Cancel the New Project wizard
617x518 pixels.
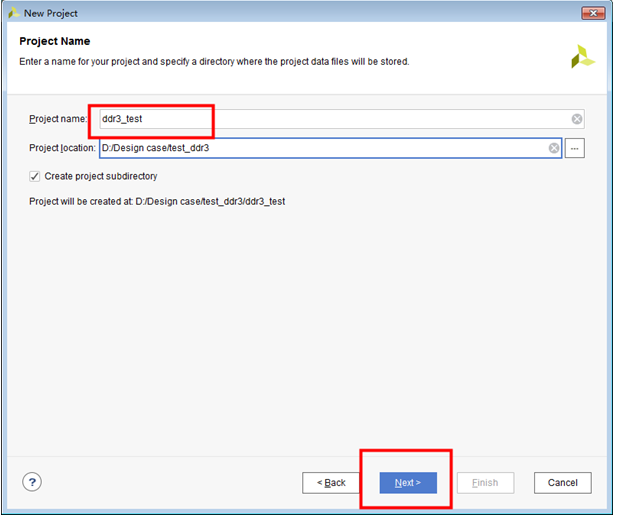pos(565,485)
